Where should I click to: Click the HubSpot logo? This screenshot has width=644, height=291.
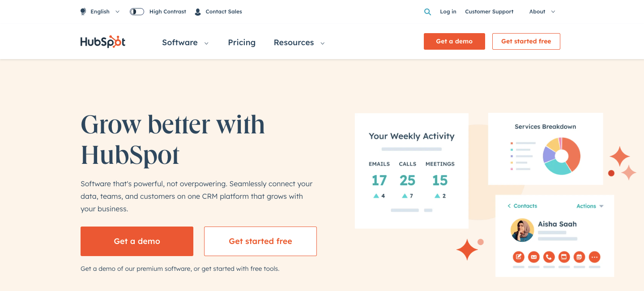pyautogui.click(x=103, y=42)
